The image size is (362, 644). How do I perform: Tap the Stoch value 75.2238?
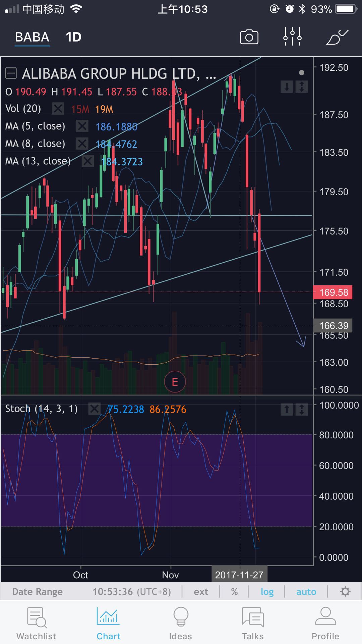click(x=126, y=409)
